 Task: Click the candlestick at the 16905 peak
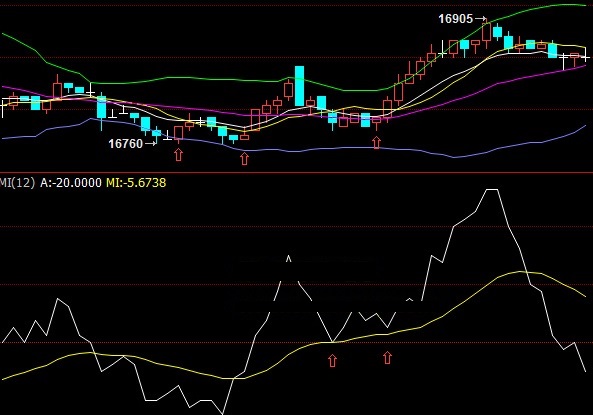[x=487, y=33]
